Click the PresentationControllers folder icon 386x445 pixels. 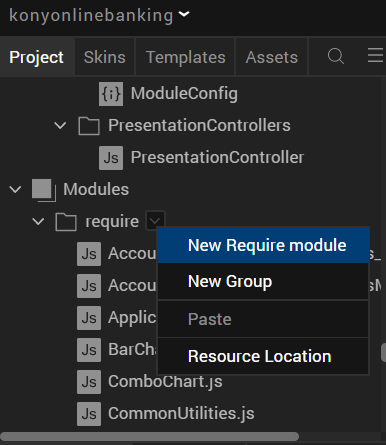click(x=89, y=126)
